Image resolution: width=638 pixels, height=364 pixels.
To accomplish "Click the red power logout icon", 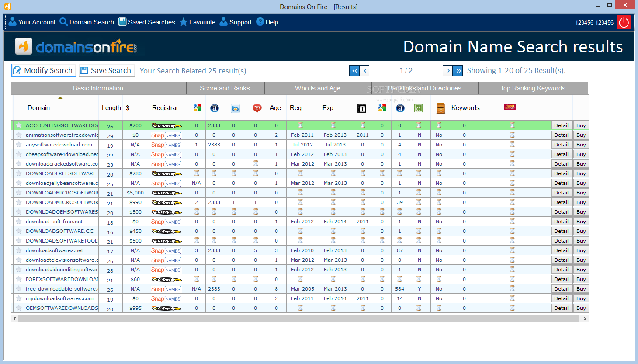I will 624,22.
